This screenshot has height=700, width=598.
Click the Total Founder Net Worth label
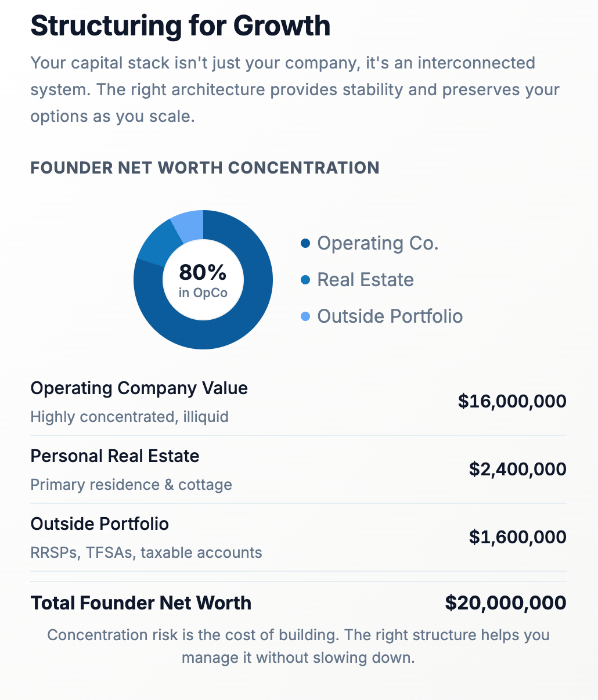click(141, 603)
